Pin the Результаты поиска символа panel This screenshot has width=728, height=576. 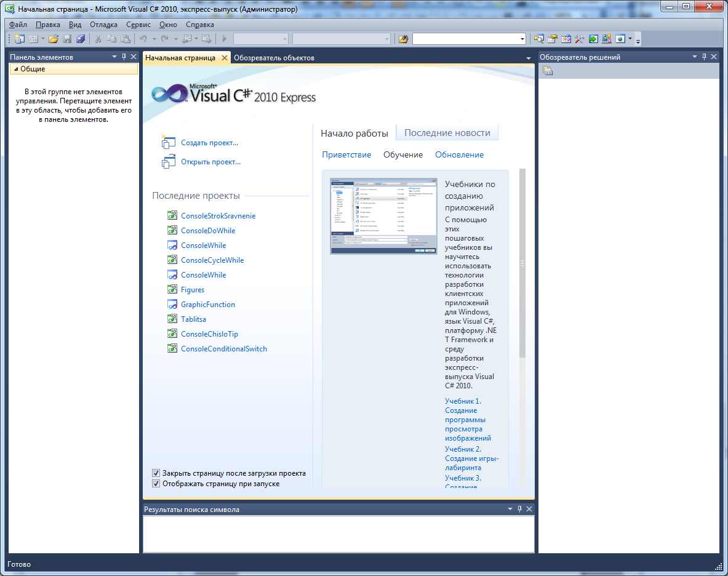(519, 509)
